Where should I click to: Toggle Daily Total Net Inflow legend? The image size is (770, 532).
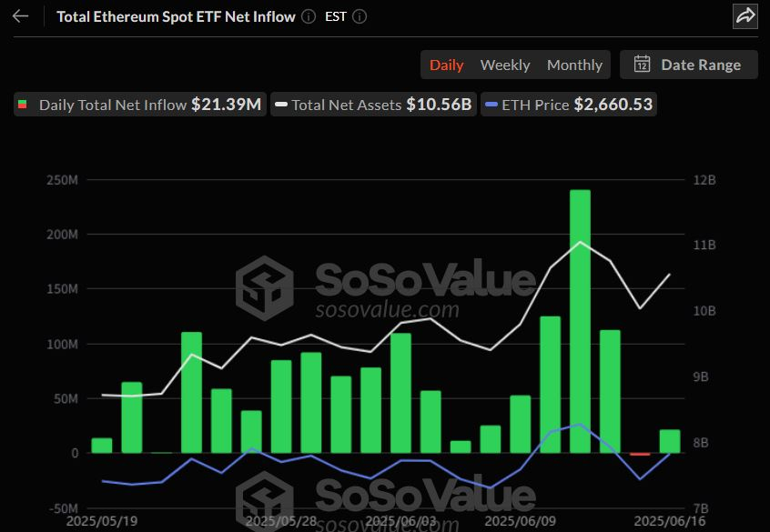point(140,105)
